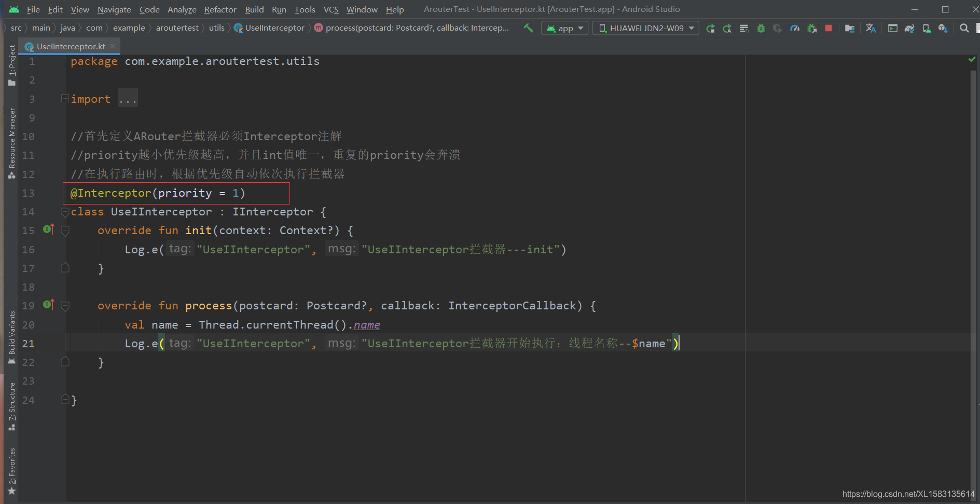
Task: Click the Run with Coverage icon
Action: 778,28
